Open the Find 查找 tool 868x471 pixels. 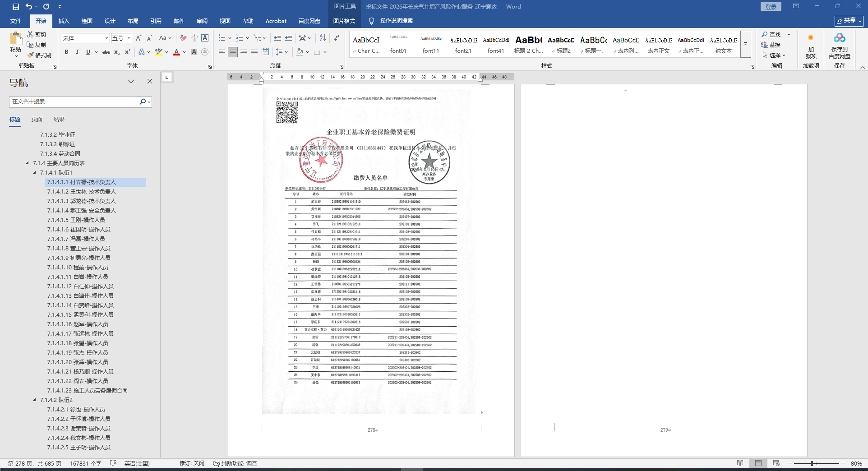[771, 34]
